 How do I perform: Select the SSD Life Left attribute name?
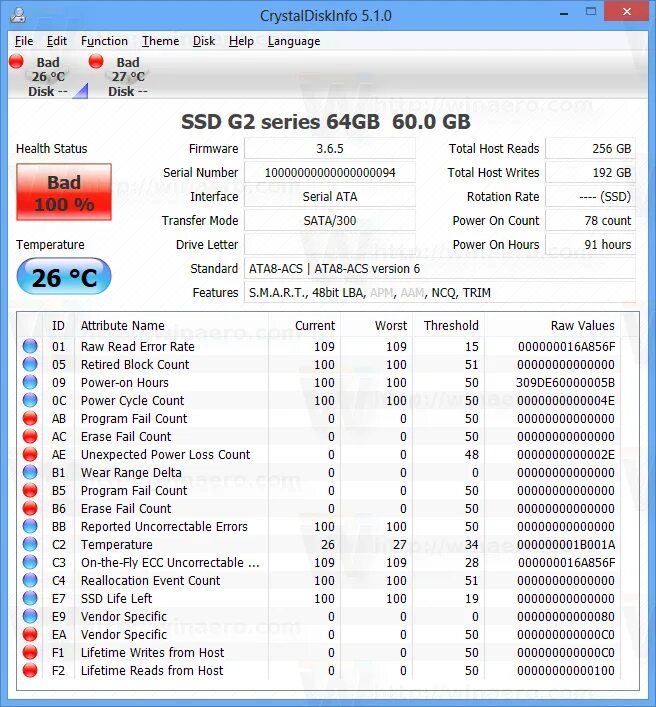tap(116, 598)
